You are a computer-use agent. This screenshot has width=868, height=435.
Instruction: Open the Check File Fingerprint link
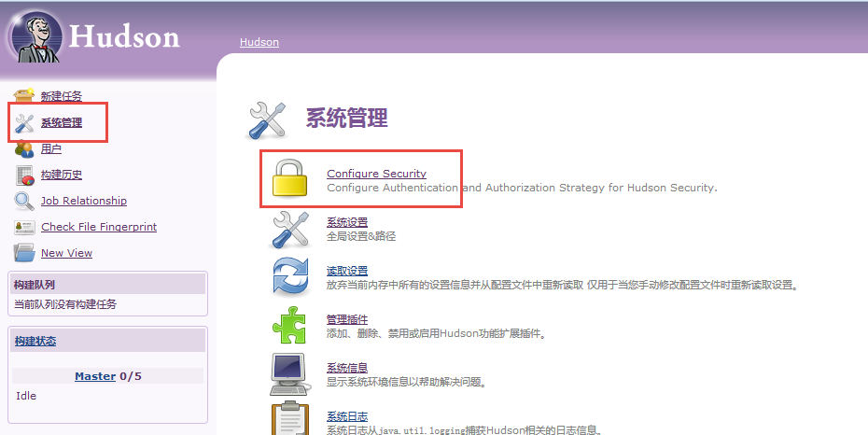tap(99, 226)
